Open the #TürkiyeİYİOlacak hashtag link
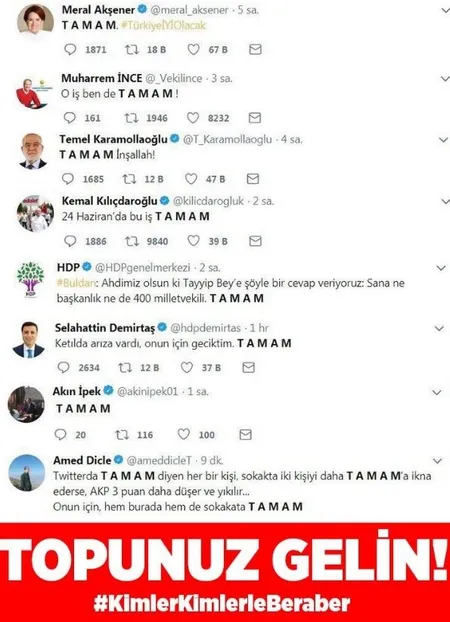The width and height of the screenshot is (450, 622). [x=163, y=25]
